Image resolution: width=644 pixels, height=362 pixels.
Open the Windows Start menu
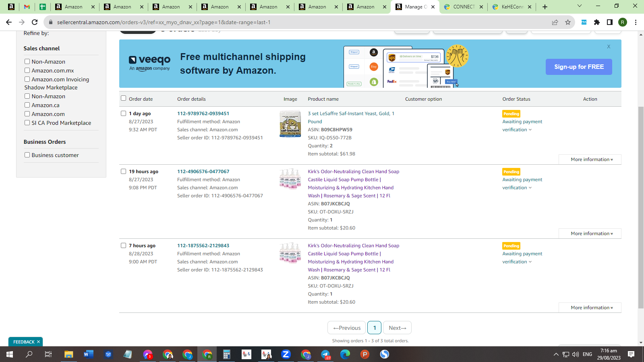click(9, 354)
